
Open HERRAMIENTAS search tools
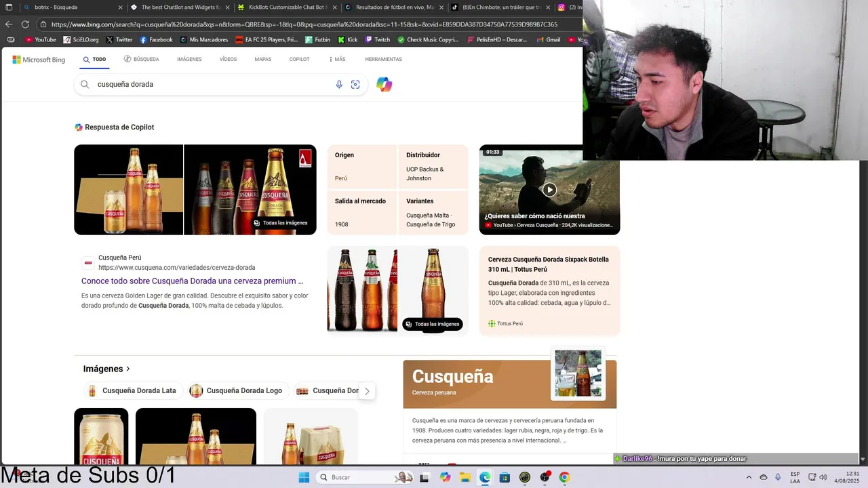[x=383, y=60]
